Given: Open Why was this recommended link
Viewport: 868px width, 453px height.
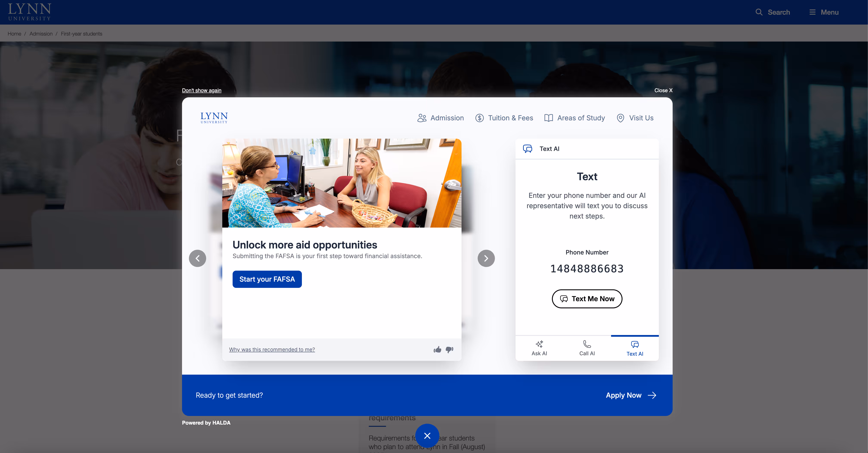Looking at the screenshot, I should coord(272,349).
